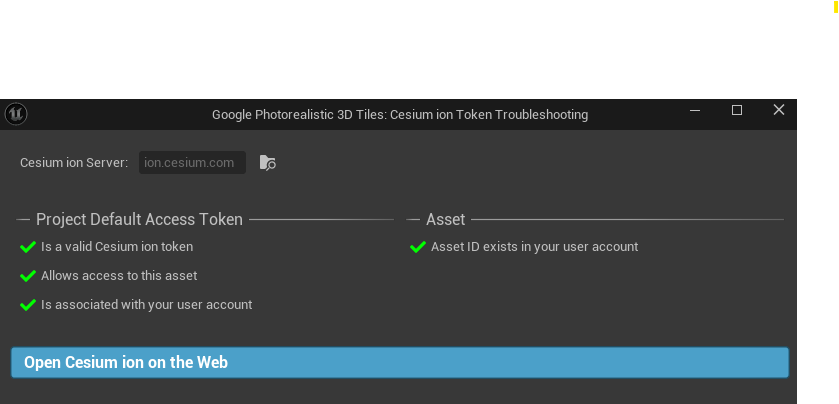Click the Token Troubleshooting window title
The image size is (839, 404).
(x=400, y=115)
